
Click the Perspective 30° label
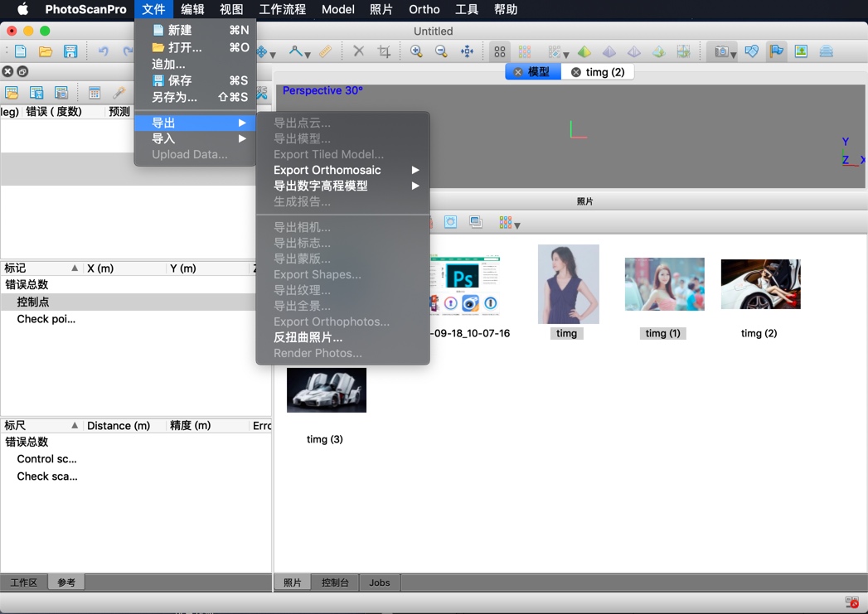coord(323,90)
